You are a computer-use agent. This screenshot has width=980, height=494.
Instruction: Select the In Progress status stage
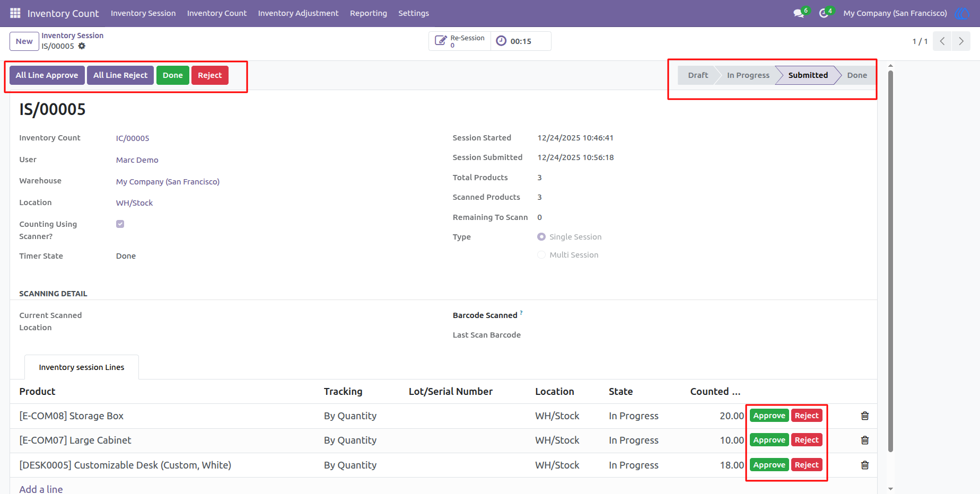point(748,75)
